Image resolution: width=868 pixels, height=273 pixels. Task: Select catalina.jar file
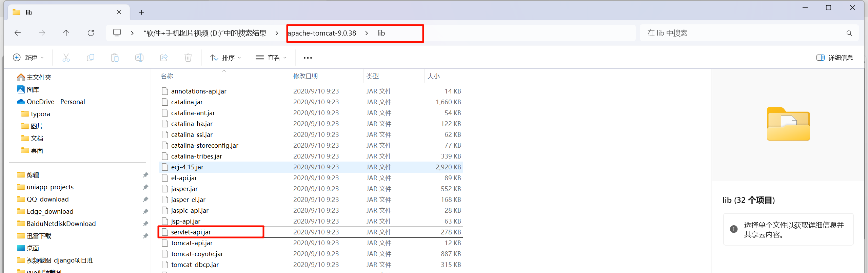(x=311, y=102)
